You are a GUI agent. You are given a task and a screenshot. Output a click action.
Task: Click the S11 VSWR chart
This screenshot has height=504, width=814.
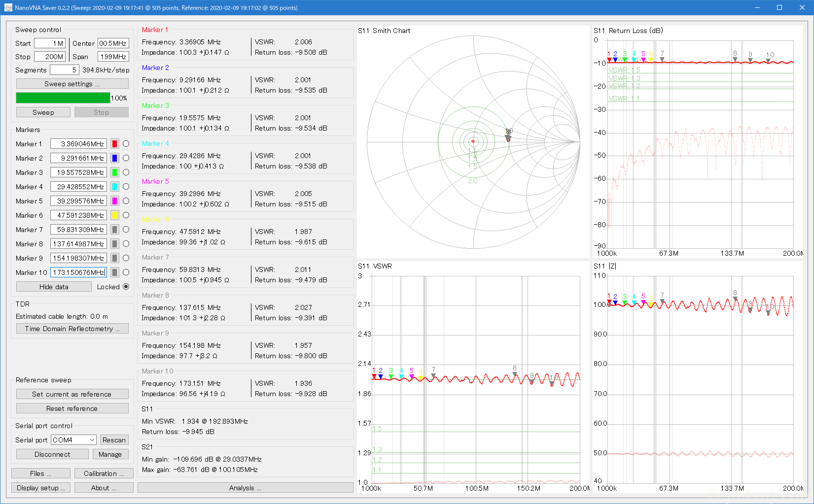coord(473,377)
